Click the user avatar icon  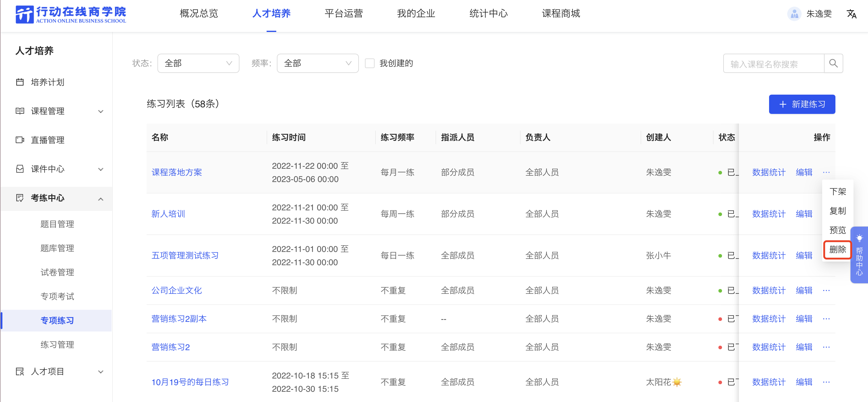(794, 14)
